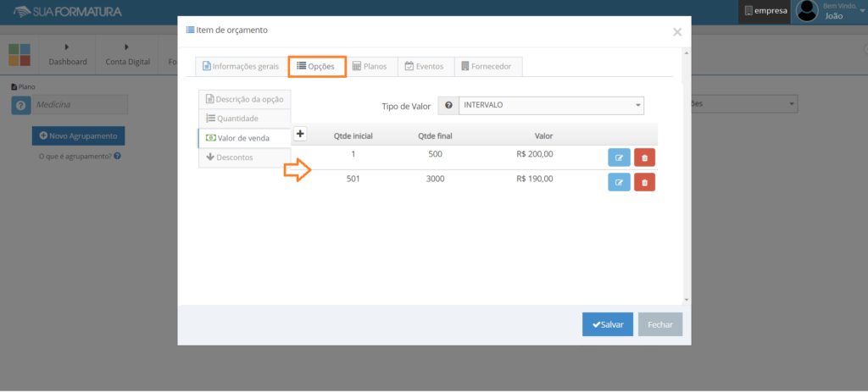Click the plus icon to add value range
This screenshot has width=868, height=392.
tap(300, 134)
